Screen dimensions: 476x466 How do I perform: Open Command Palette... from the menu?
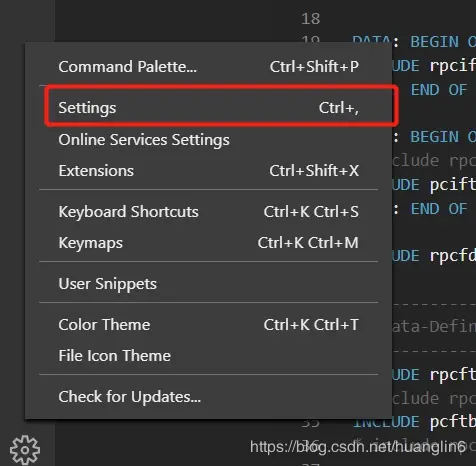point(209,67)
